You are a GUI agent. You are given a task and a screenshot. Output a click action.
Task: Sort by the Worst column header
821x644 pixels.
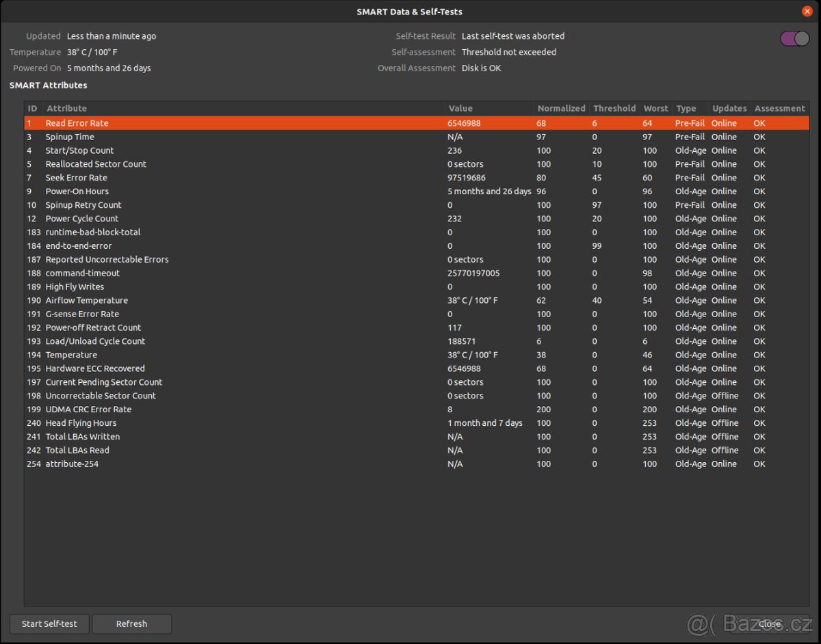pyautogui.click(x=655, y=109)
